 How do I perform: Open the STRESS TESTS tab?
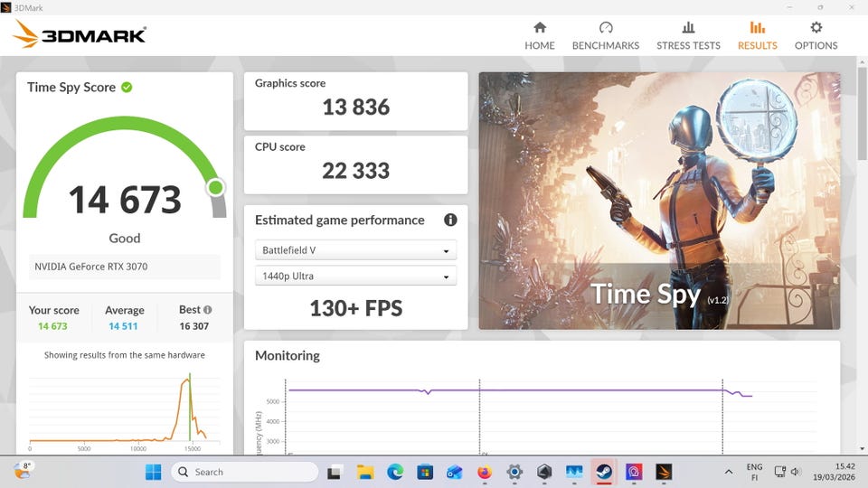point(688,36)
